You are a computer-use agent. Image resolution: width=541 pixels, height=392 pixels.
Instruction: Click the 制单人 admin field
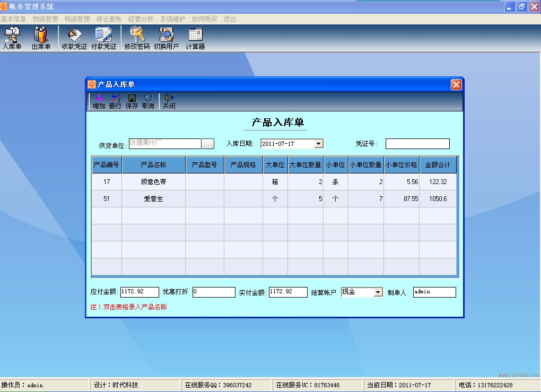tap(434, 292)
